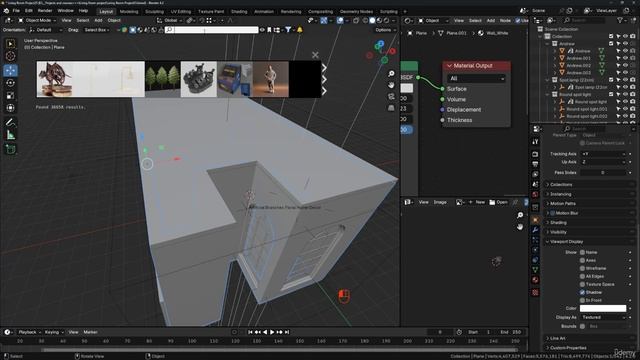The height and width of the screenshot is (360, 640).
Task: Select the Cursor tool in the left toolbar
Action: (11, 56)
